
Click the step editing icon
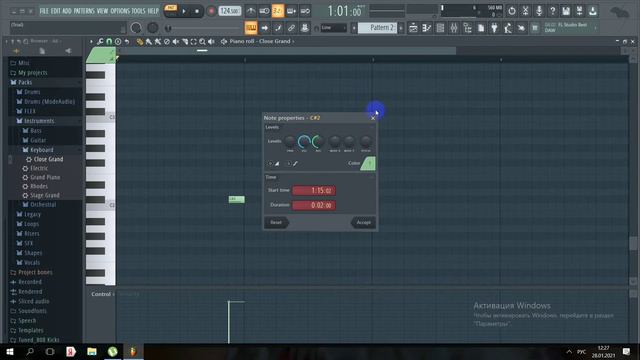click(278, 28)
